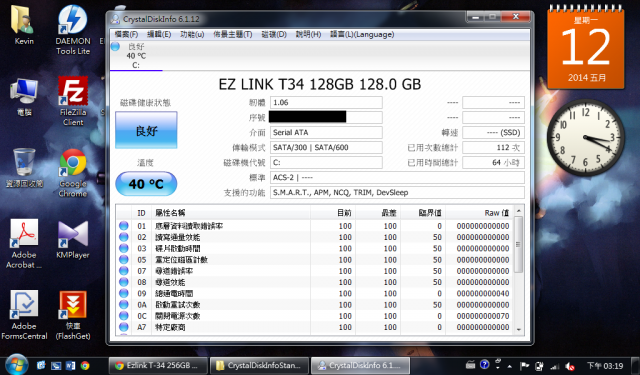The width and height of the screenshot is (640, 375).
Task: Click the status dot for attribute 07
Action: tap(124, 271)
